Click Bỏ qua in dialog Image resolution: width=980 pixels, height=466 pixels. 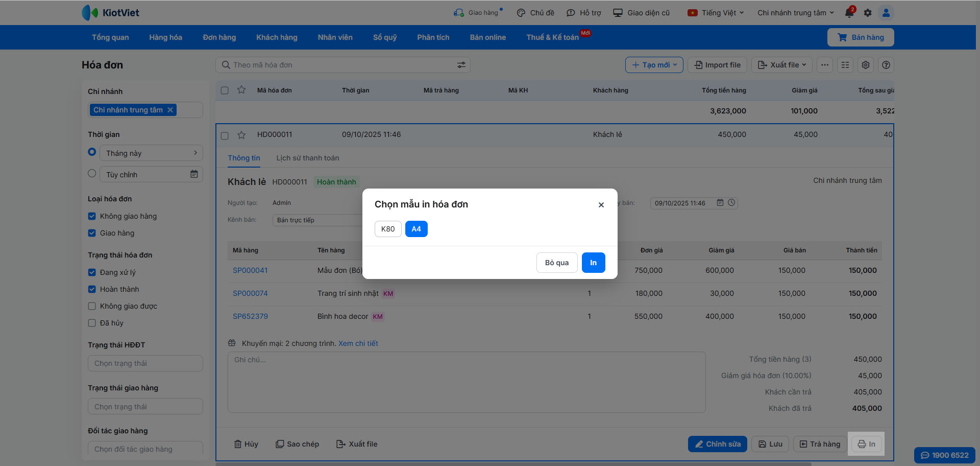coord(557,263)
